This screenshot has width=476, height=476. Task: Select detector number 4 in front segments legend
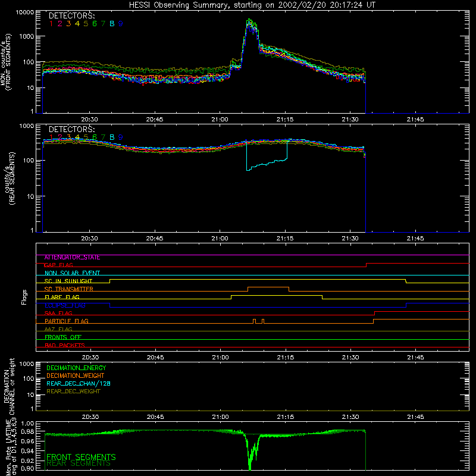coord(77,24)
